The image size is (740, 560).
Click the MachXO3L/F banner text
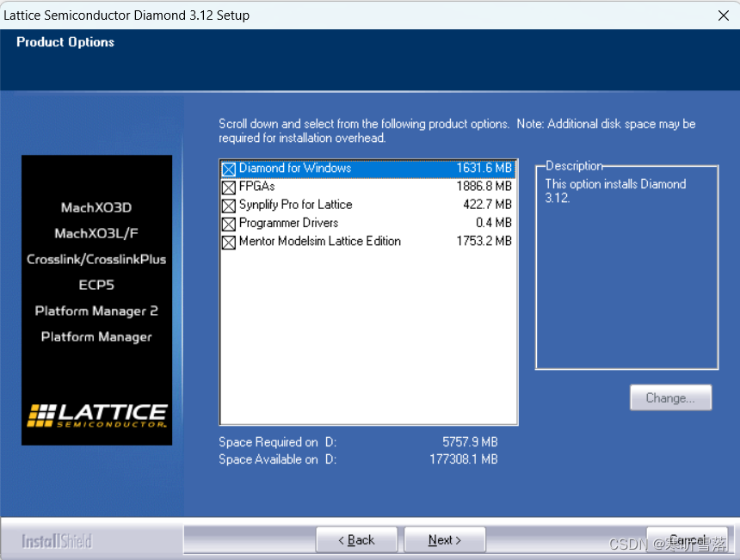[x=96, y=233]
